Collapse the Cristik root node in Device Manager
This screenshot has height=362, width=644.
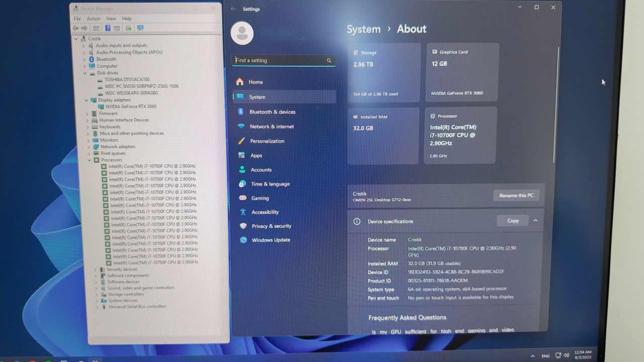pyautogui.click(x=76, y=39)
